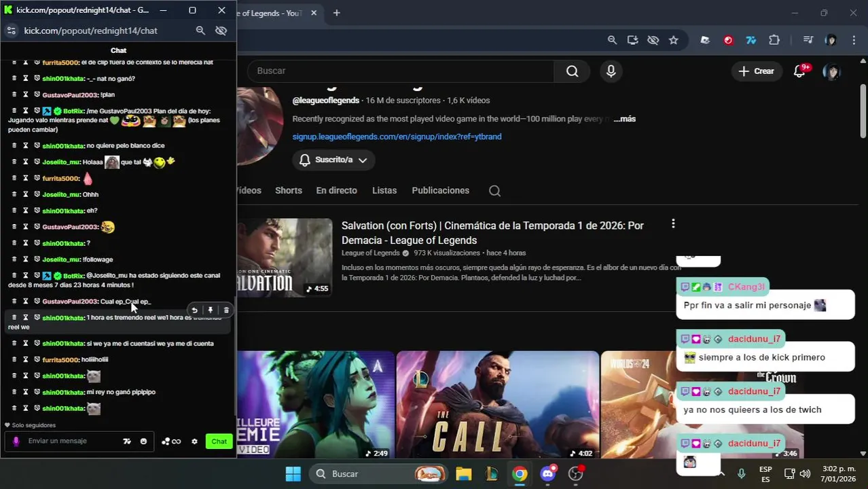Click the YouTube 'Buscar' search field
Screen dimensions: 868x489
click(x=401, y=71)
